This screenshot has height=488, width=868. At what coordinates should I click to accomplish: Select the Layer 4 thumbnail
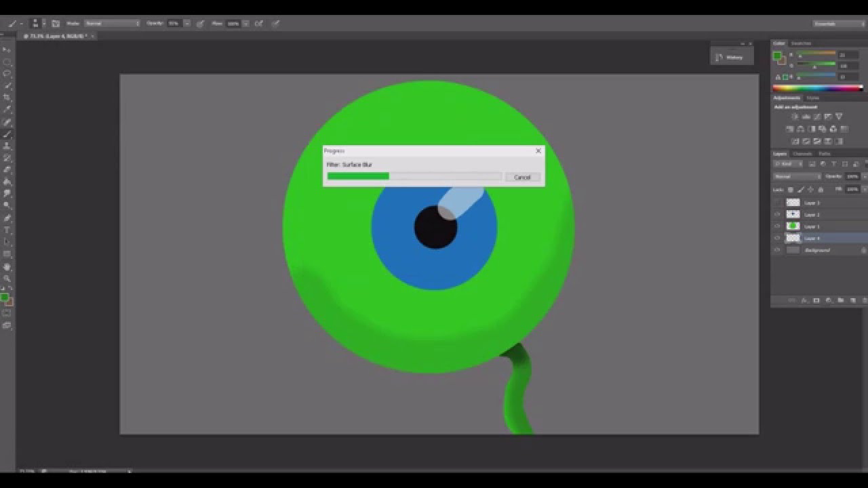[x=793, y=237]
